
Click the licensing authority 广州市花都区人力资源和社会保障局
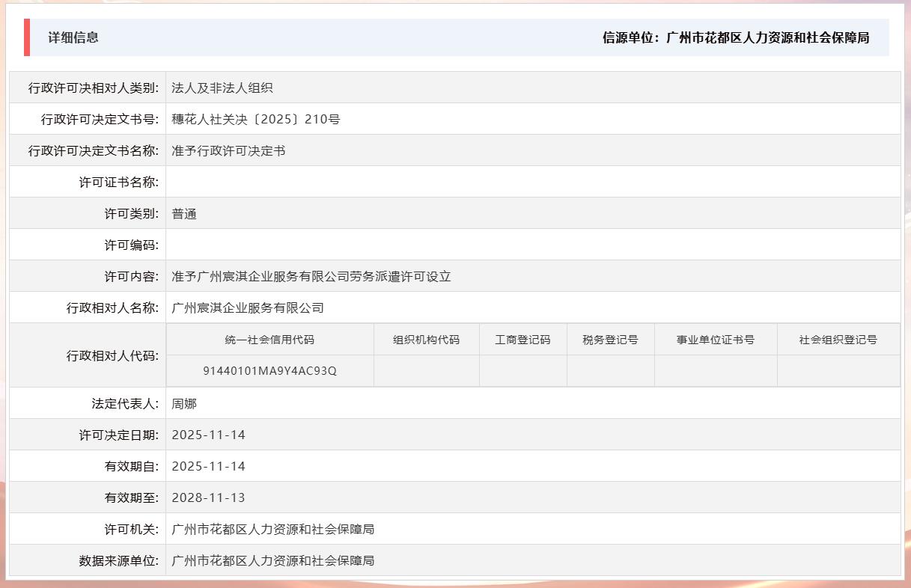pos(273,528)
